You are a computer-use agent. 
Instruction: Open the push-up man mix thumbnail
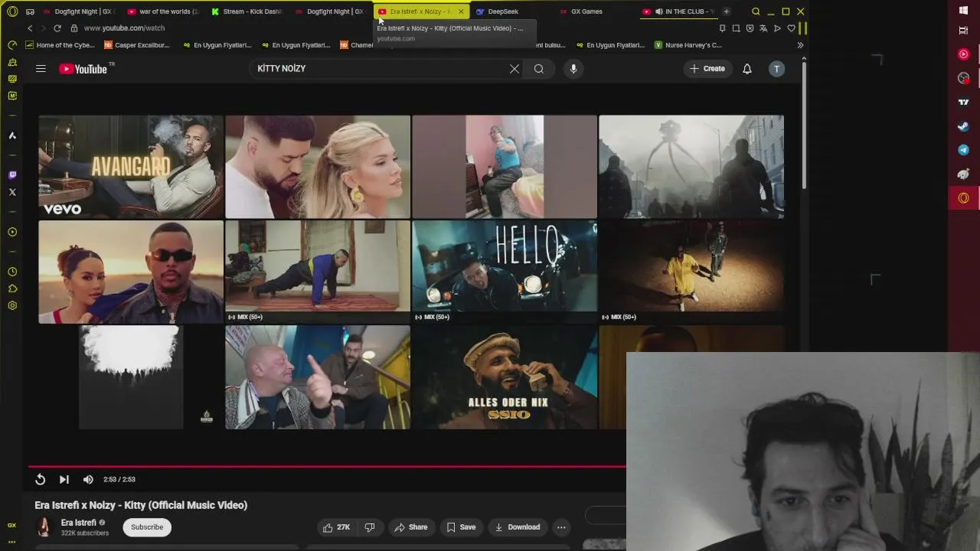click(x=318, y=272)
